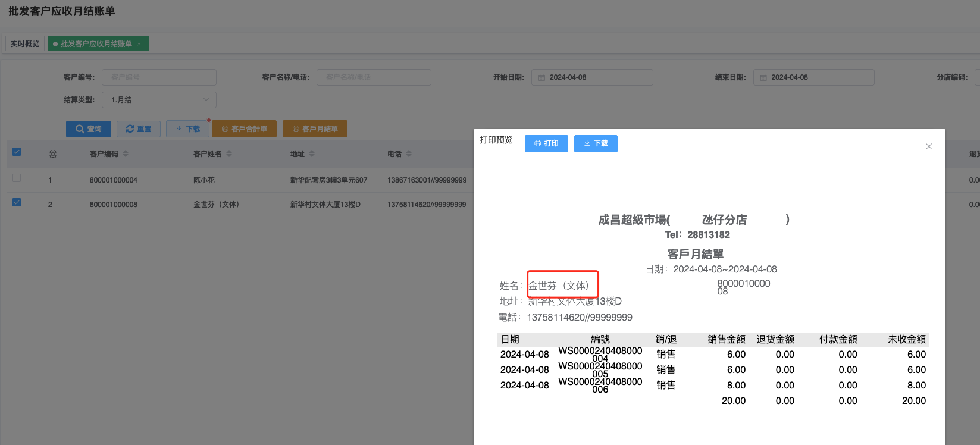Switch to the 实时概览 tab

pos(25,44)
